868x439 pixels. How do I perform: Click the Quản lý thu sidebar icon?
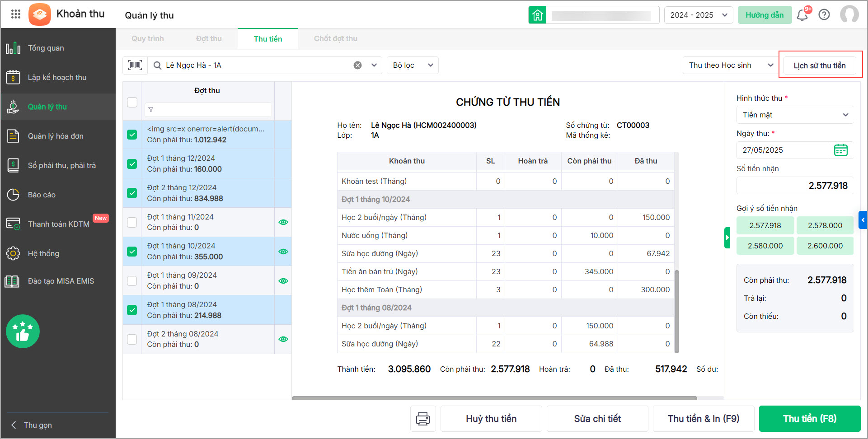click(13, 107)
